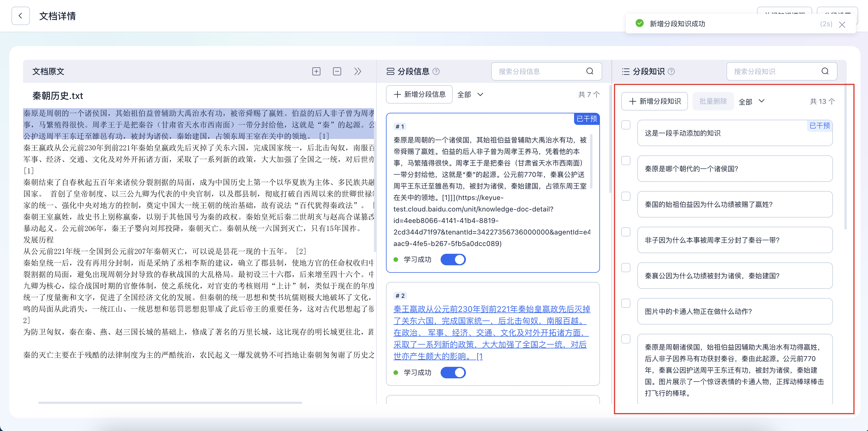Image resolution: width=868 pixels, height=431 pixels.
Task: Open the 全部 filter dropdown in 分段知识
Action: pyautogui.click(x=752, y=102)
